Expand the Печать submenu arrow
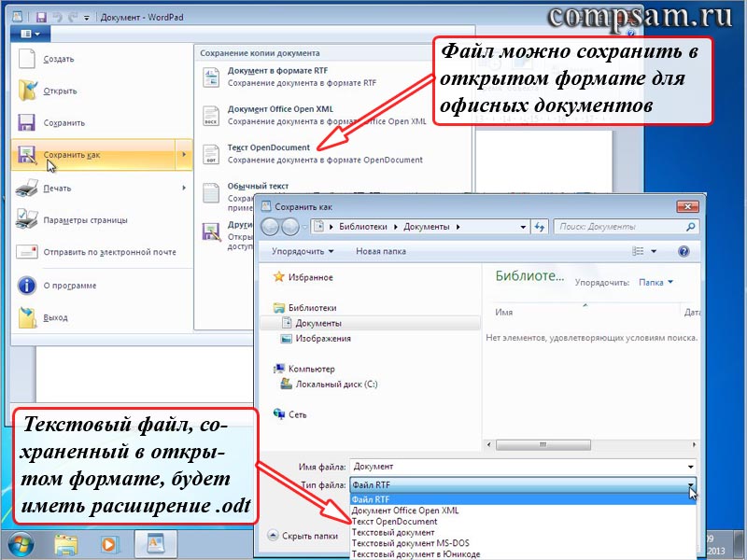This screenshot has width=747, height=560. tap(184, 189)
